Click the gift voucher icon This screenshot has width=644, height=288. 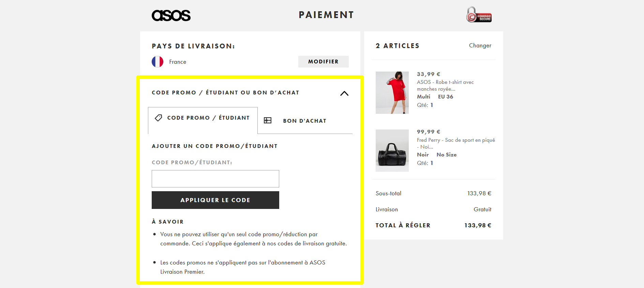click(x=268, y=121)
